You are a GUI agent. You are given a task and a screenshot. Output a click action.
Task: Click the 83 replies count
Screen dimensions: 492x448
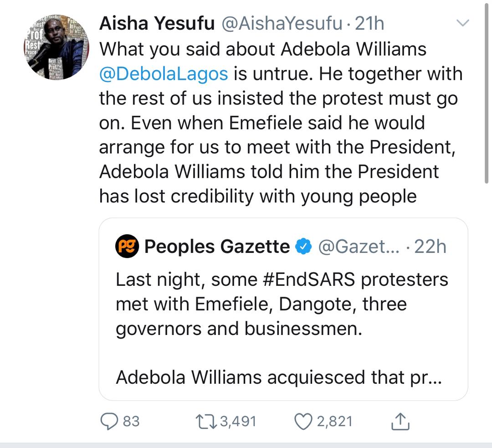click(131, 421)
